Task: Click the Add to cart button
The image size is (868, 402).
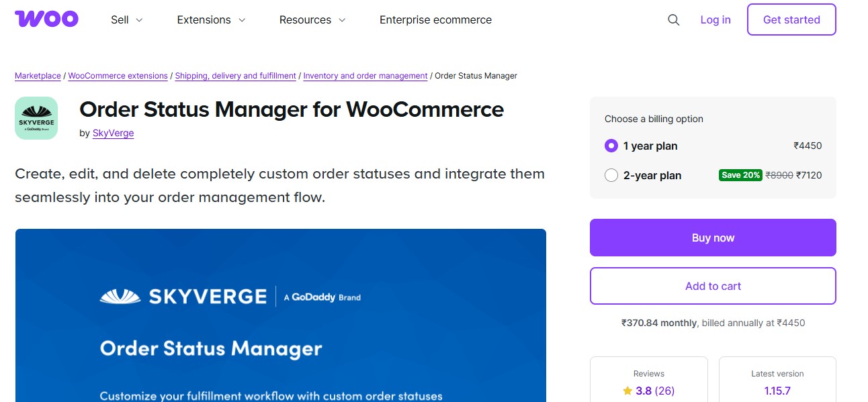Action: coord(713,285)
